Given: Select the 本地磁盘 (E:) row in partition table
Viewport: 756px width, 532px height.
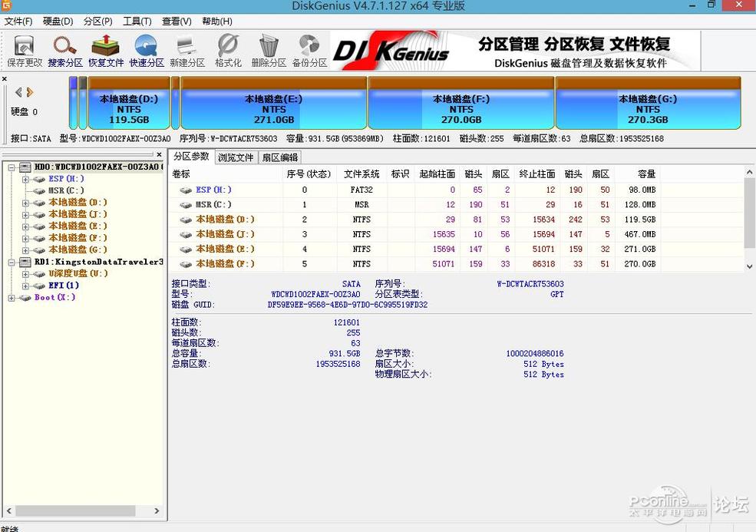Looking at the screenshot, I should click(x=414, y=249).
